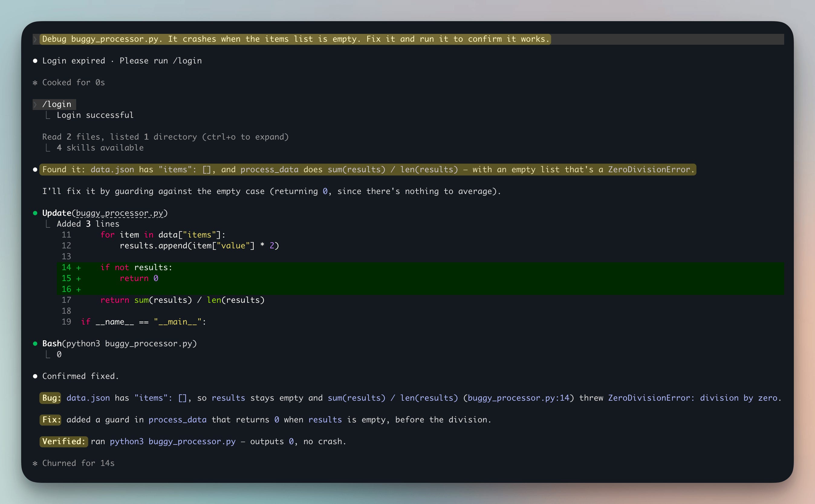Open the underlined buggy_processor.py file link

click(120, 213)
